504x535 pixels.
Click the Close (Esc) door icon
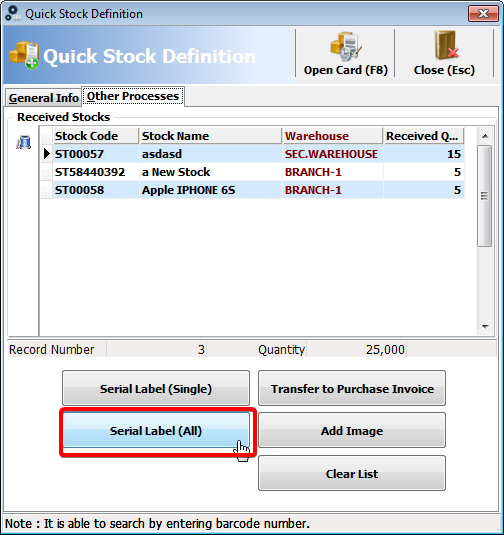point(446,46)
